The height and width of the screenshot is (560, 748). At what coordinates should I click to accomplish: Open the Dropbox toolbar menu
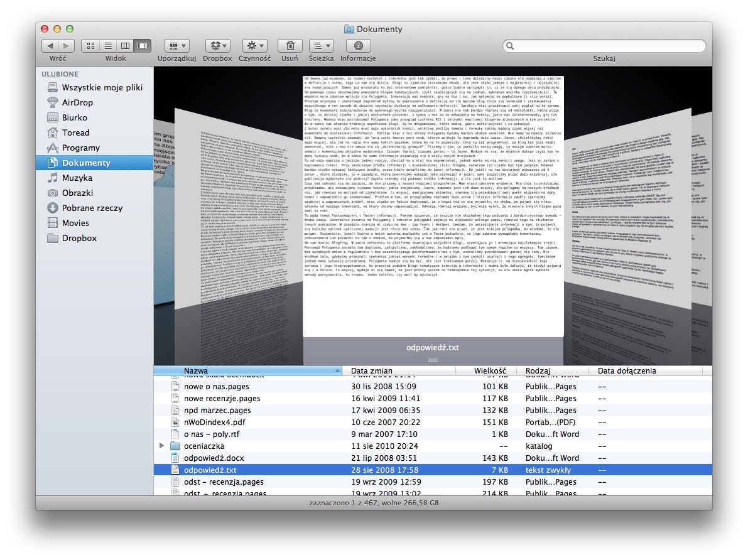coord(217,46)
